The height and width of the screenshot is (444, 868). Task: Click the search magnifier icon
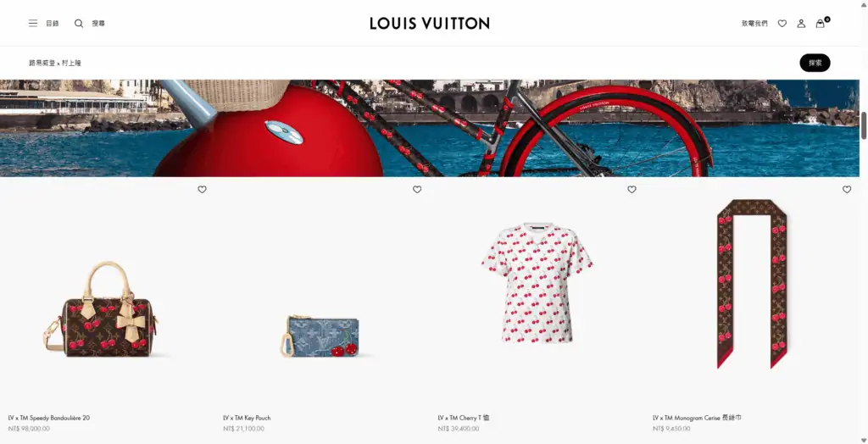pyautogui.click(x=79, y=23)
